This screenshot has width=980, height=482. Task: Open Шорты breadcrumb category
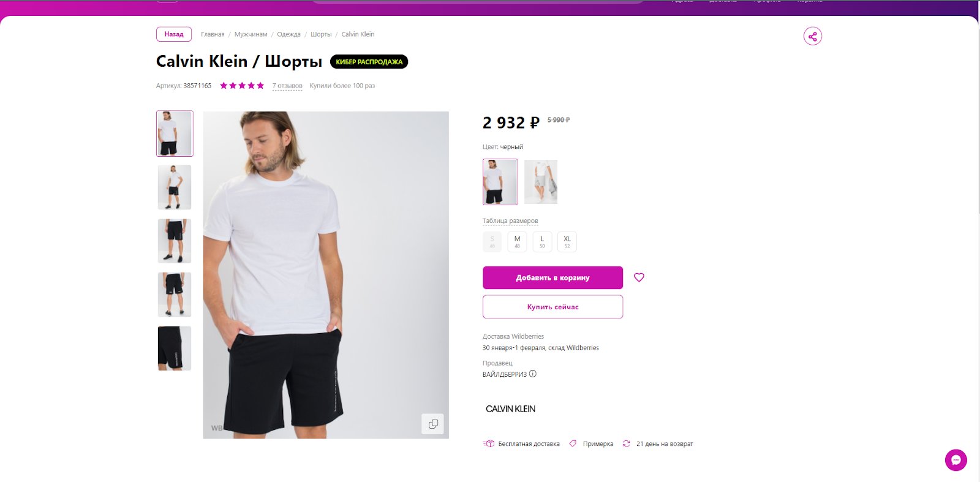pos(321,34)
